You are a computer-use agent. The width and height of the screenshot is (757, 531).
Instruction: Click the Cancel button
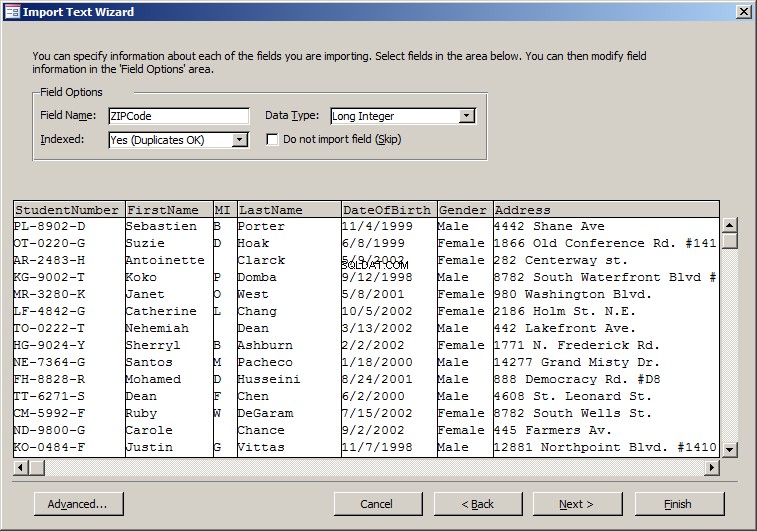pos(378,504)
